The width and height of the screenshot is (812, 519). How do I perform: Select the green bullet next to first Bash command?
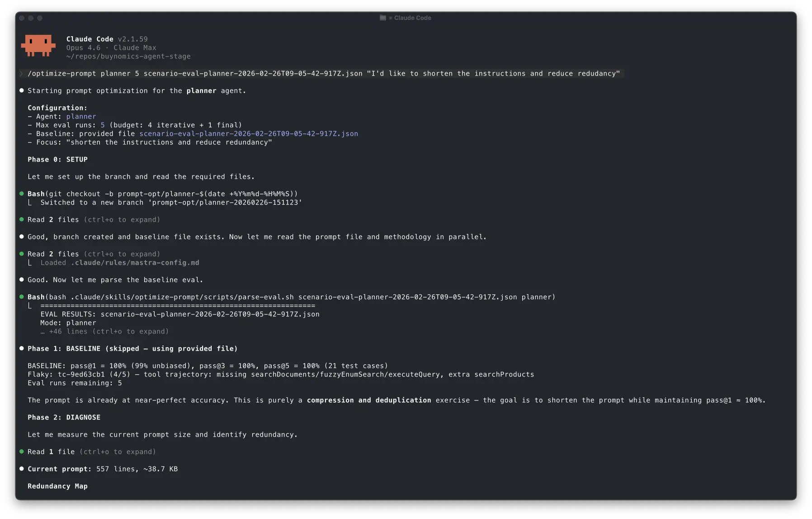tap(21, 194)
